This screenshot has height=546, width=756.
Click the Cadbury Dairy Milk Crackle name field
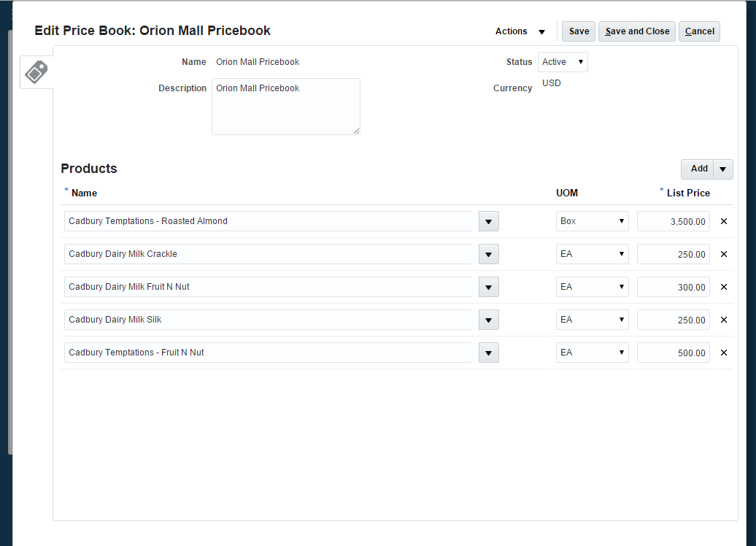tap(268, 254)
